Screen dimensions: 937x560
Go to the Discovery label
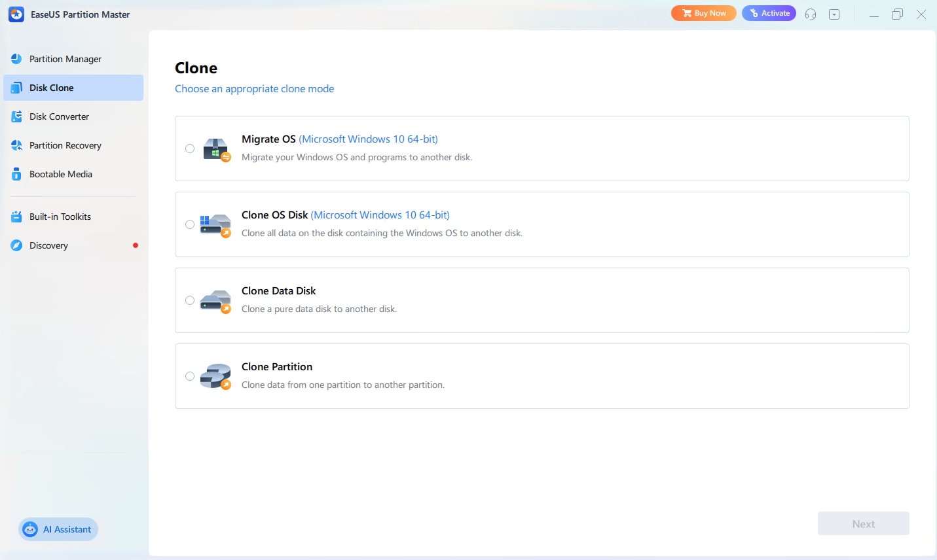48,245
